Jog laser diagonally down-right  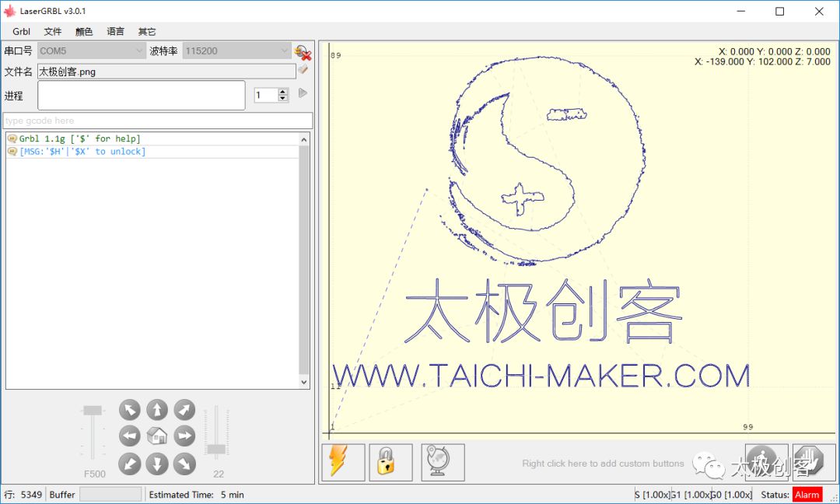coord(184,464)
